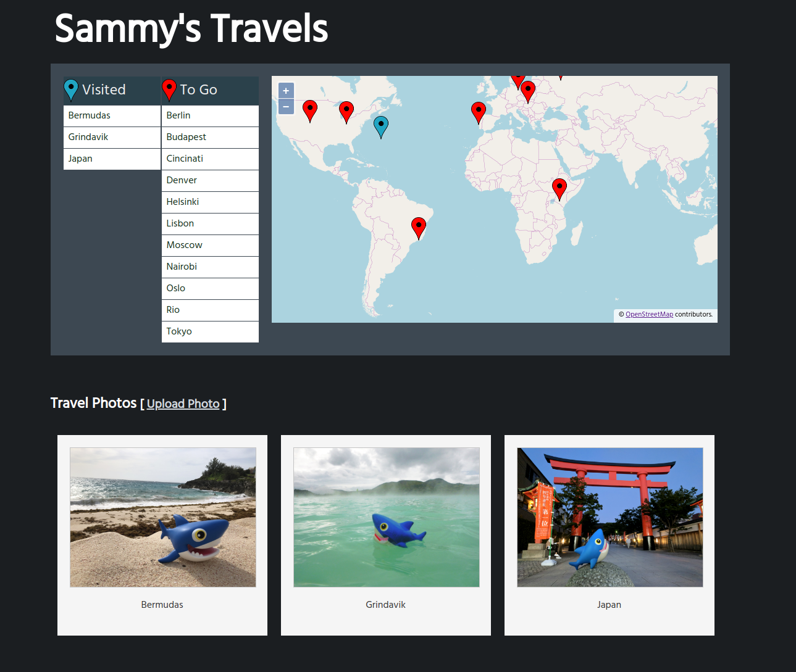
Task: Click the Japan photo caption
Action: [610, 605]
